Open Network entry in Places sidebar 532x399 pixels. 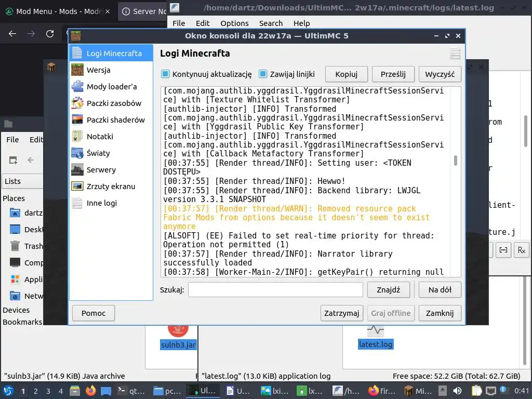pyautogui.click(x=26, y=296)
